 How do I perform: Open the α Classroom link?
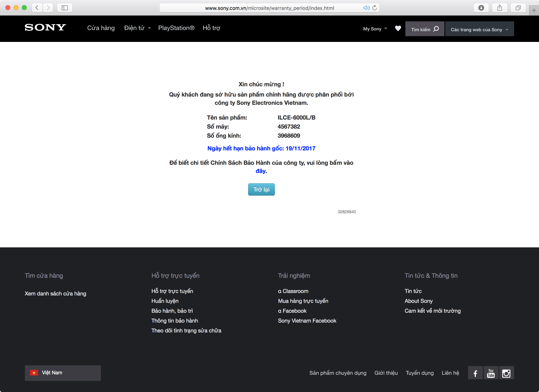coord(293,291)
